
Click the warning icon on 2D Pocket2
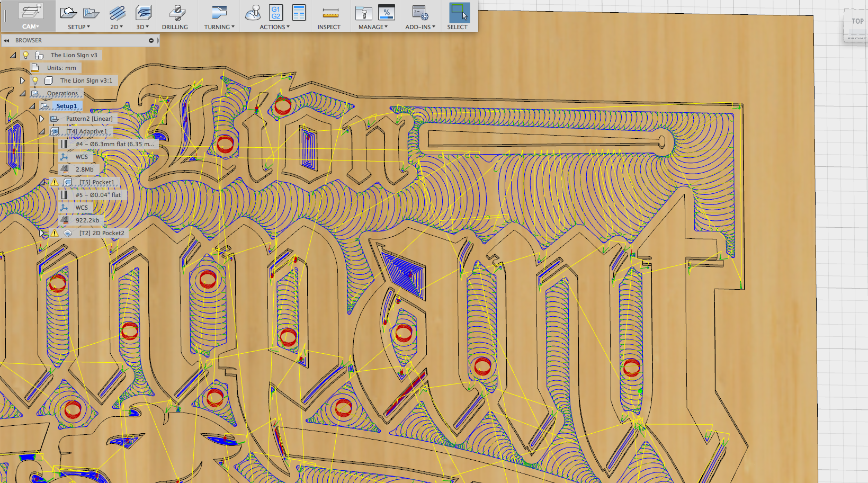(x=54, y=233)
